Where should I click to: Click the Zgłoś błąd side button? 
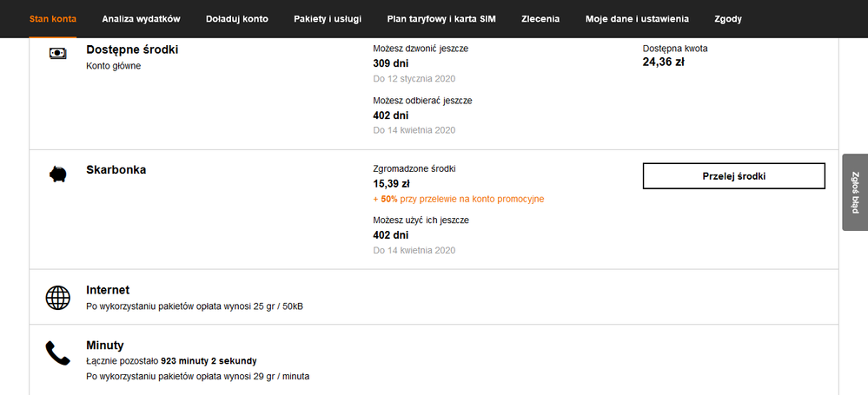tap(855, 193)
